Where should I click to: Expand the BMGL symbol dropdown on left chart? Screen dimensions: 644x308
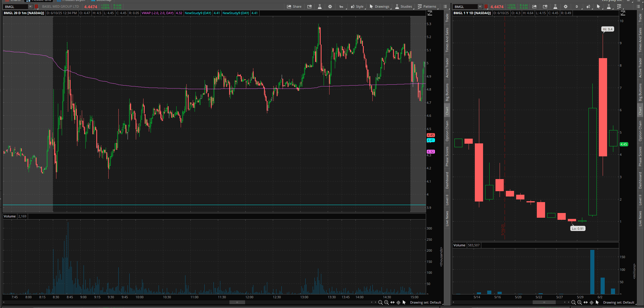[x=30, y=6]
